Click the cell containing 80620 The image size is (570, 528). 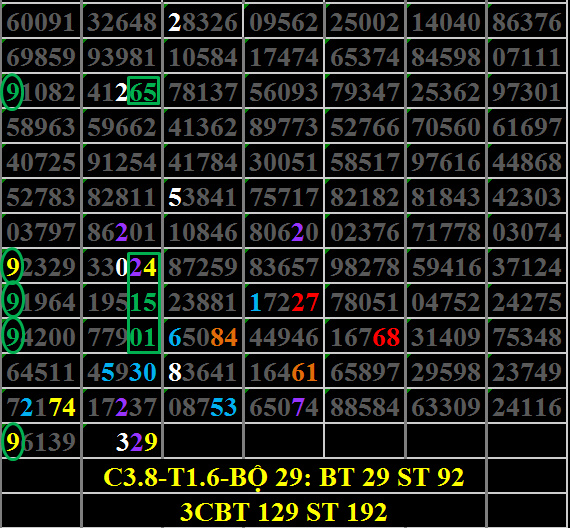click(x=284, y=232)
